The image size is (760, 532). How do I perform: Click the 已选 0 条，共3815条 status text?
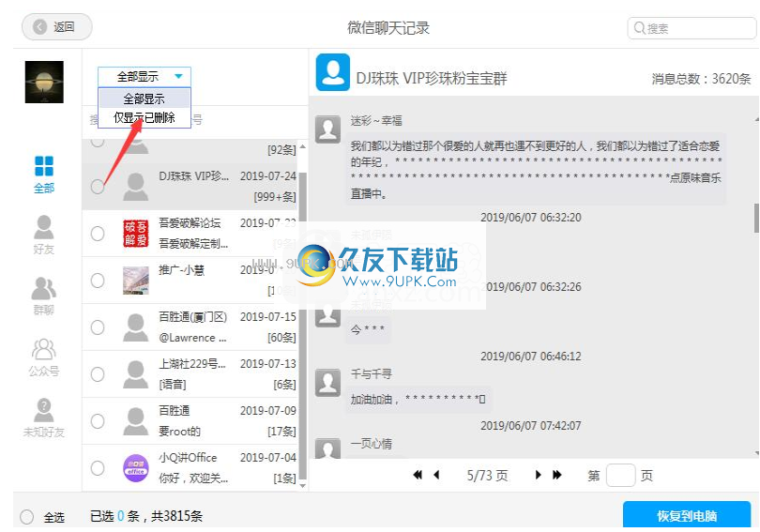pyautogui.click(x=146, y=516)
